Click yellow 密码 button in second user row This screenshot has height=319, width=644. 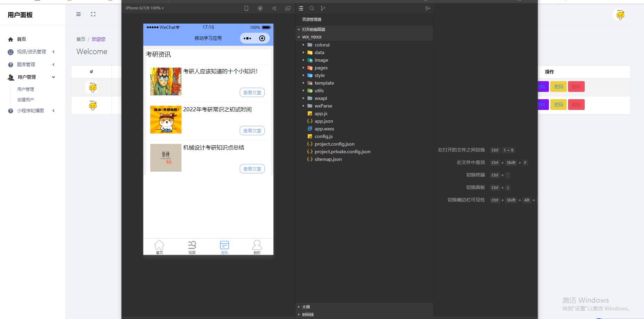coord(558,105)
